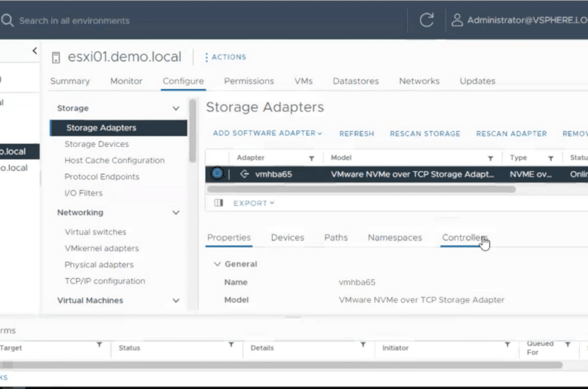Viewport: 588px width, 389px height.
Task: Click the Initiator column filter icon
Action: 507,345
